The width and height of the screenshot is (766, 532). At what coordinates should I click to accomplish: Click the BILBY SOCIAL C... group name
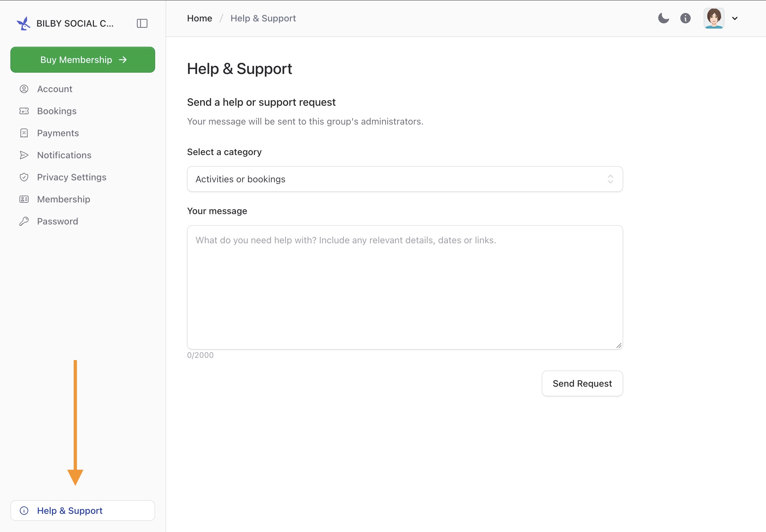75,23
